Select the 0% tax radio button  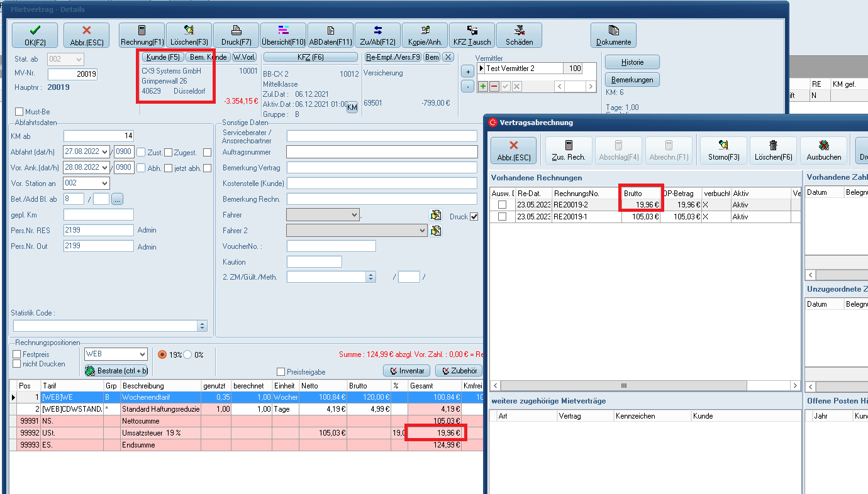click(187, 354)
